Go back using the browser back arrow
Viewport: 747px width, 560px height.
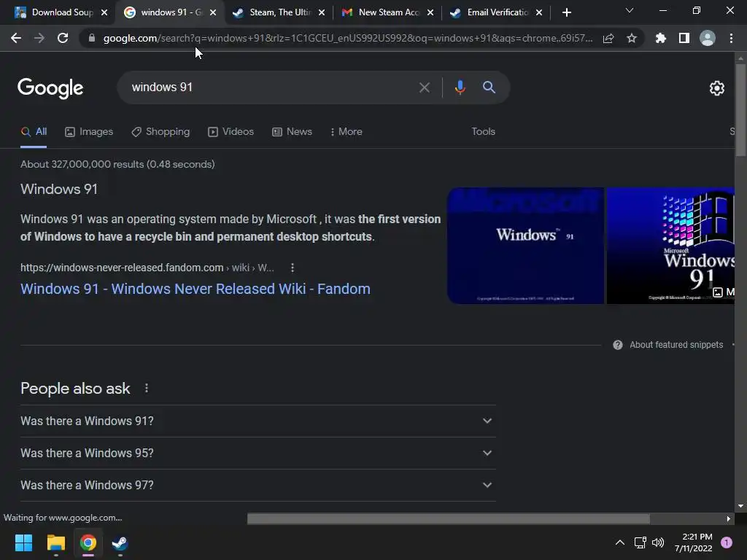click(16, 38)
